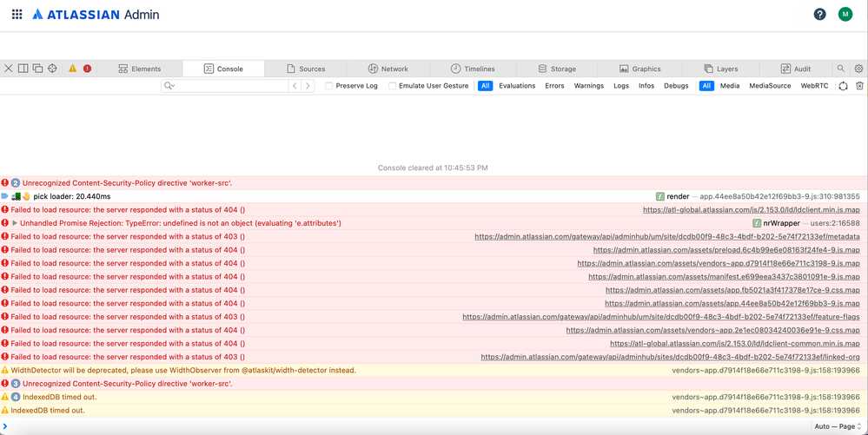
Task: Go to next search result arrow
Action: point(308,86)
